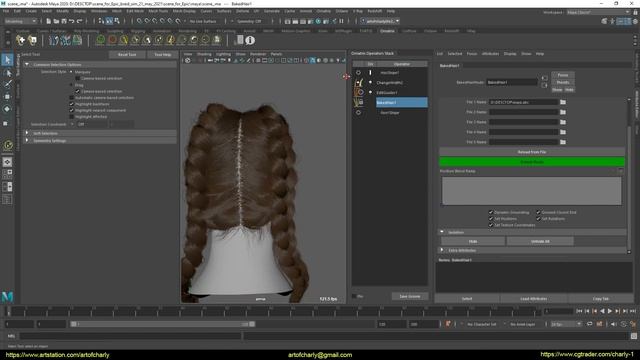
Task: Click the redo arrow in status line
Action: coord(79,21)
